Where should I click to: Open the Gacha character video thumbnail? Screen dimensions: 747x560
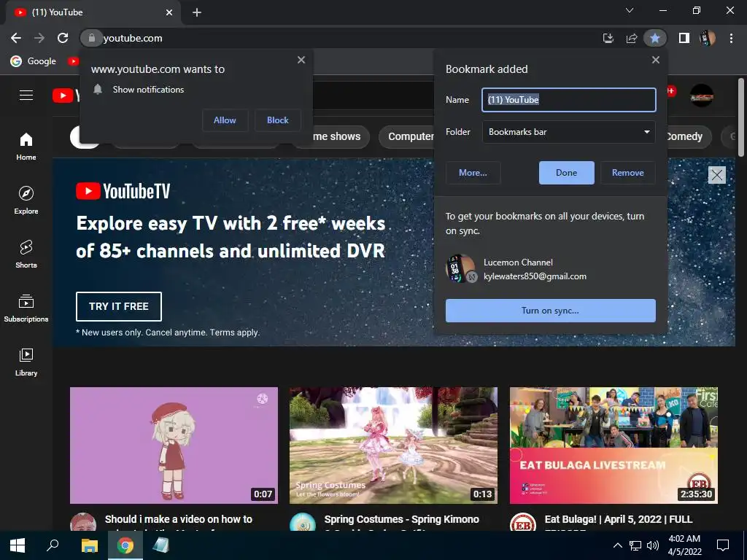pos(174,446)
